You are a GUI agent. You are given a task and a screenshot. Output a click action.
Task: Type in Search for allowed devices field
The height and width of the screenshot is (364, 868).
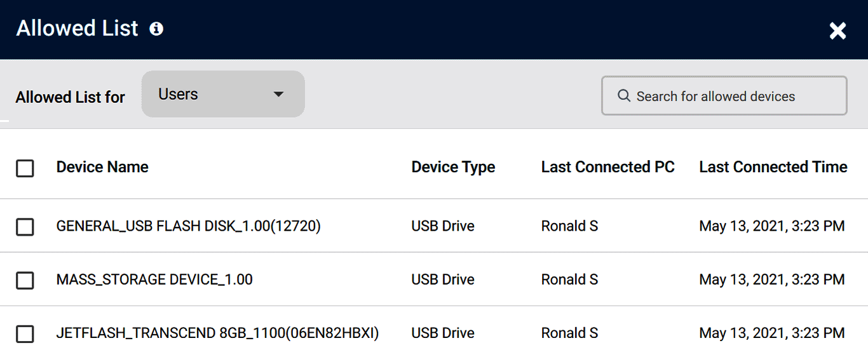(731, 97)
